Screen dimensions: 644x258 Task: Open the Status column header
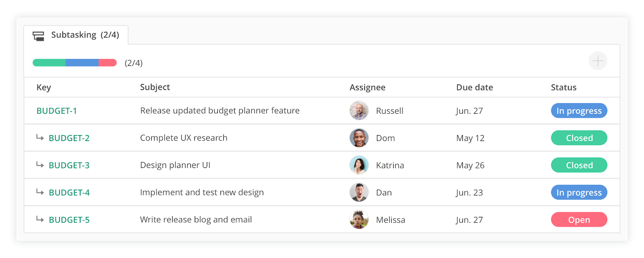tap(563, 87)
